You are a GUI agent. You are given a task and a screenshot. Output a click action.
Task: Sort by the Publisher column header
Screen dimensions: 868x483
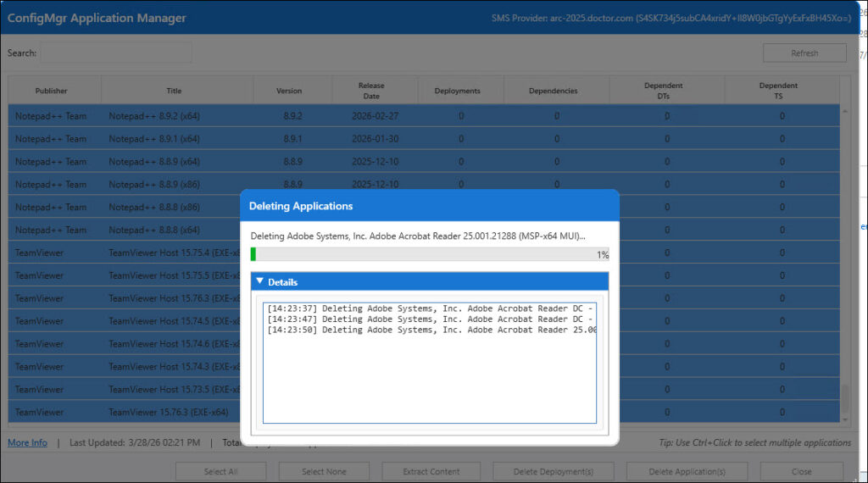pos(52,91)
